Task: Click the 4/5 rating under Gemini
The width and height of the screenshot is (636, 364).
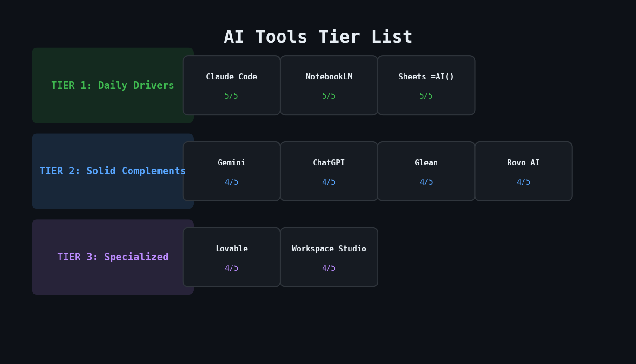Action: (x=232, y=181)
